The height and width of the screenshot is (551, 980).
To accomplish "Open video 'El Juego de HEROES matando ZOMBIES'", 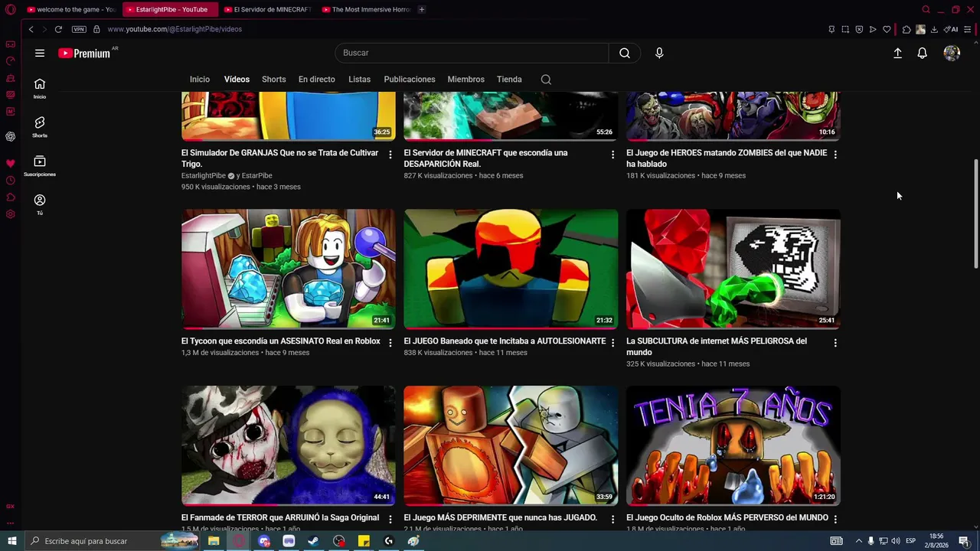I will (x=727, y=158).
